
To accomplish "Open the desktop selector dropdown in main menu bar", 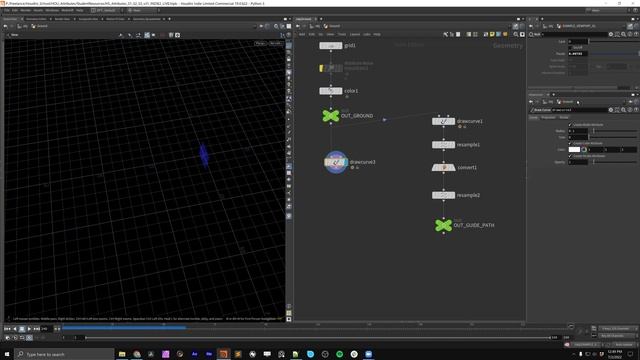I will (x=106, y=10).
